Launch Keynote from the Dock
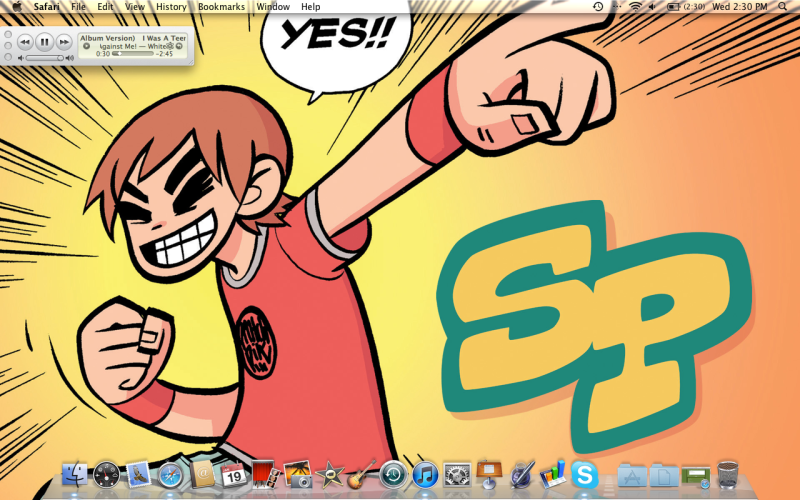This screenshot has height=500, width=800. [489, 474]
